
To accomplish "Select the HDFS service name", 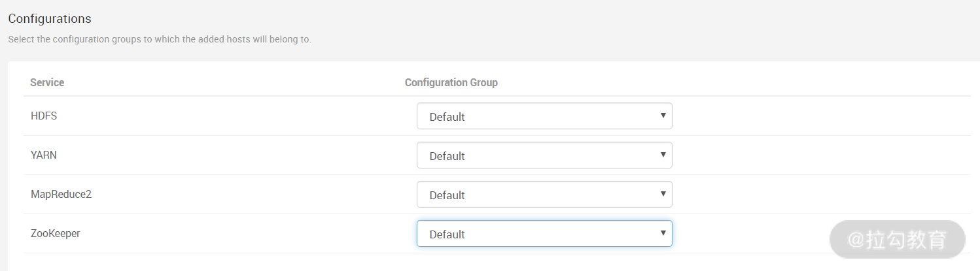I will (x=44, y=116).
